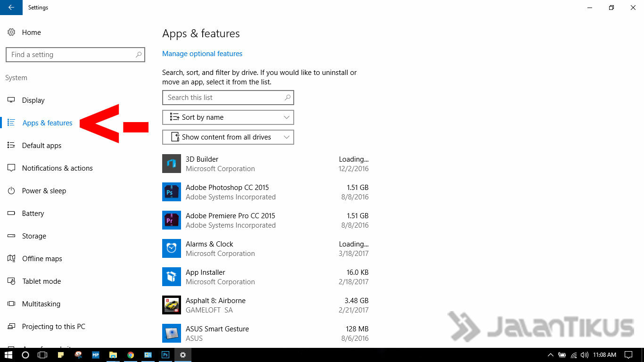
Task: Open the Windows Start menu
Action: coord(8,355)
